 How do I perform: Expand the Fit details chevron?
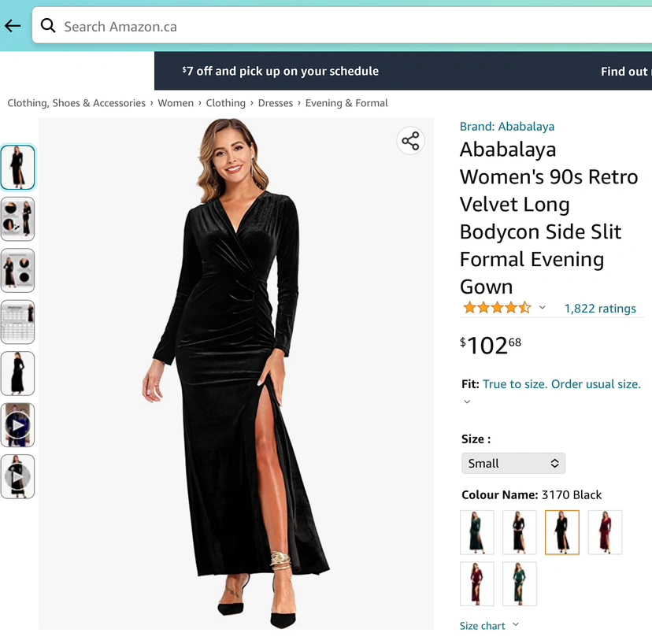click(x=467, y=402)
